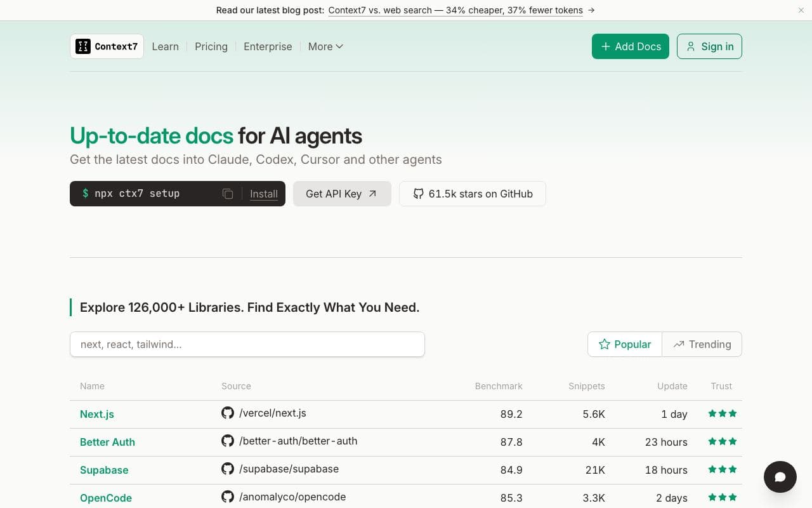The width and height of the screenshot is (812, 508).
Task: Click the Source column header
Action: click(x=236, y=386)
